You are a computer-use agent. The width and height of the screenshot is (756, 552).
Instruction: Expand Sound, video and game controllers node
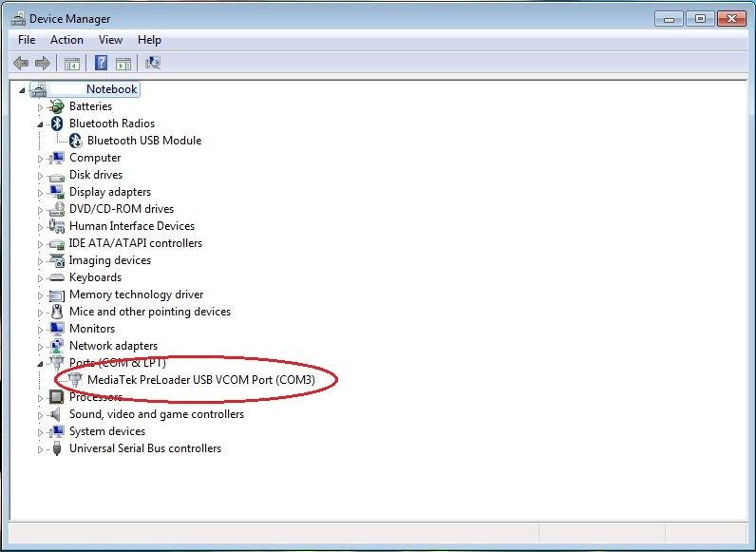(x=41, y=415)
